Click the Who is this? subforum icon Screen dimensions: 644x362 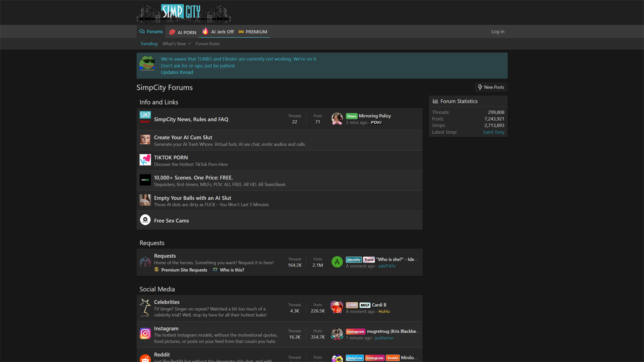215,269
